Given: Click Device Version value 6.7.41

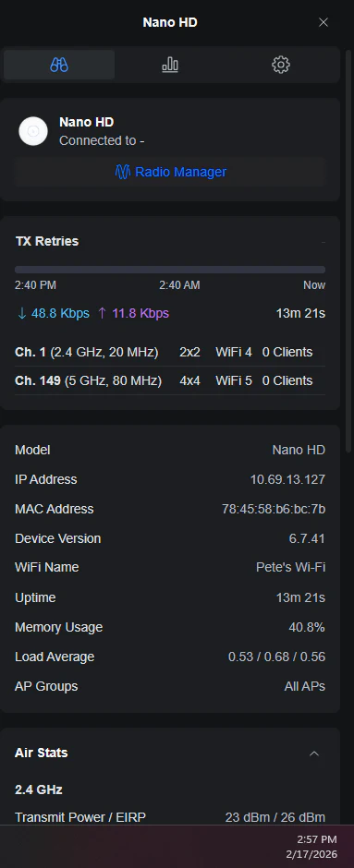Looking at the screenshot, I should pyautogui.click(x=306, y=538).
